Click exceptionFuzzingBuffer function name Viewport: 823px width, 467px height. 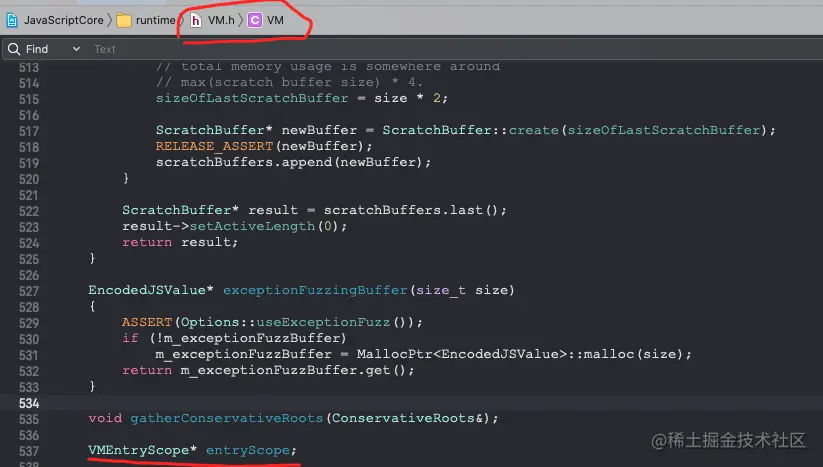pos(315,290)
